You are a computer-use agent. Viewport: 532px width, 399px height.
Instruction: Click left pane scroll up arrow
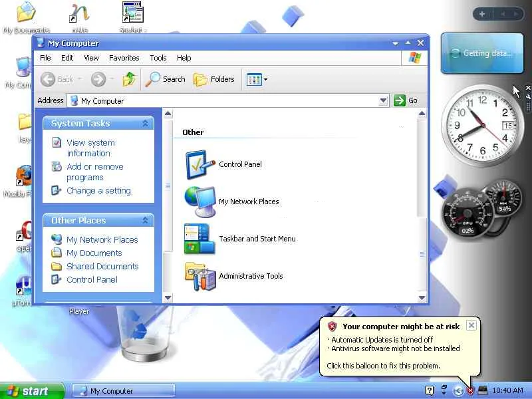click(168, 113)
